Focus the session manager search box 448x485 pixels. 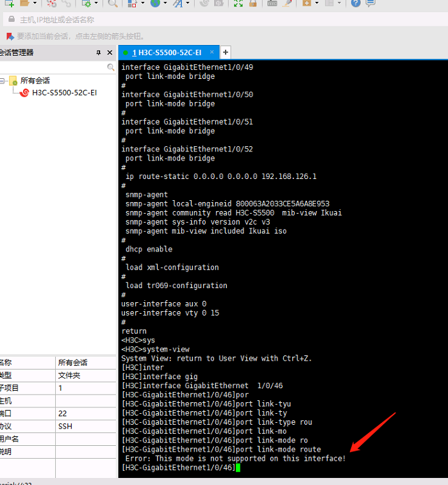point(53,67)
